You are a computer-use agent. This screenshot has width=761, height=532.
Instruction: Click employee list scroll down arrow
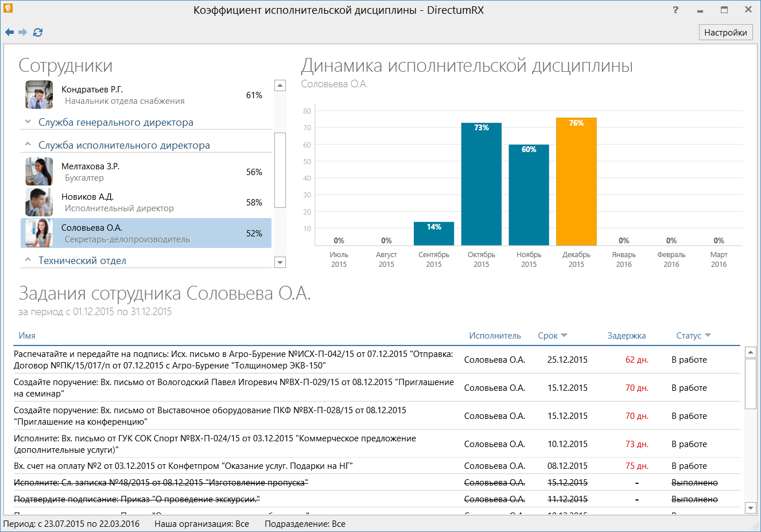pos(280,262)
